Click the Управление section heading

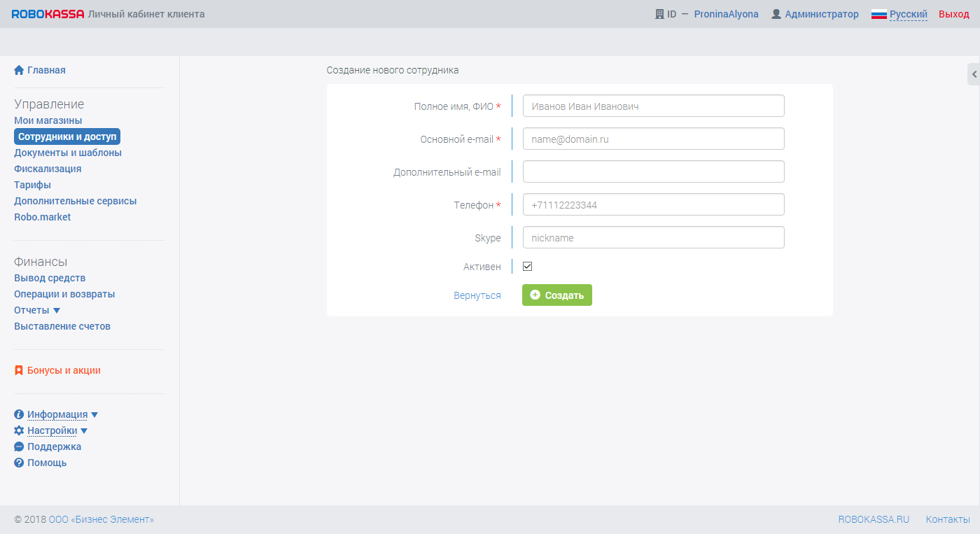[49, 104]
